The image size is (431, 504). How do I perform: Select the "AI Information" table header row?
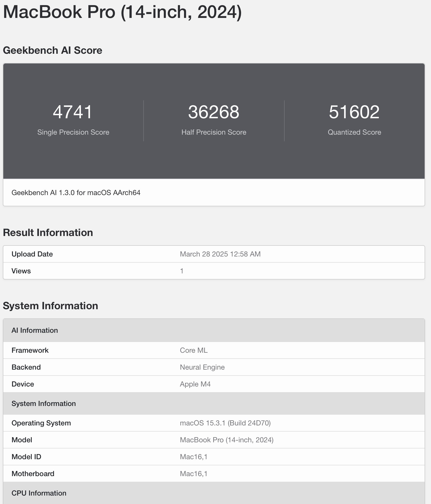click(214, 330)
